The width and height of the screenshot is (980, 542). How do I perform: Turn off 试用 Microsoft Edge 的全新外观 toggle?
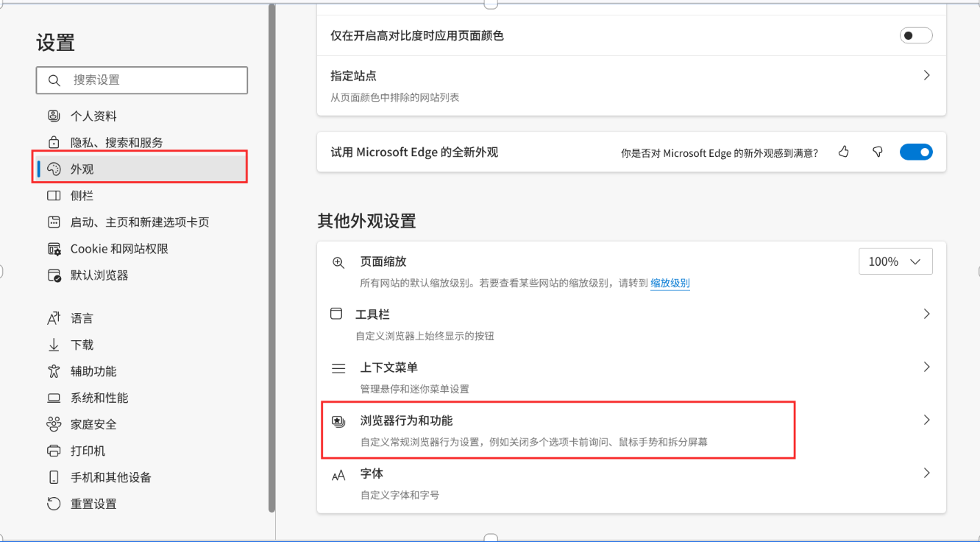(x=916, y=152)
